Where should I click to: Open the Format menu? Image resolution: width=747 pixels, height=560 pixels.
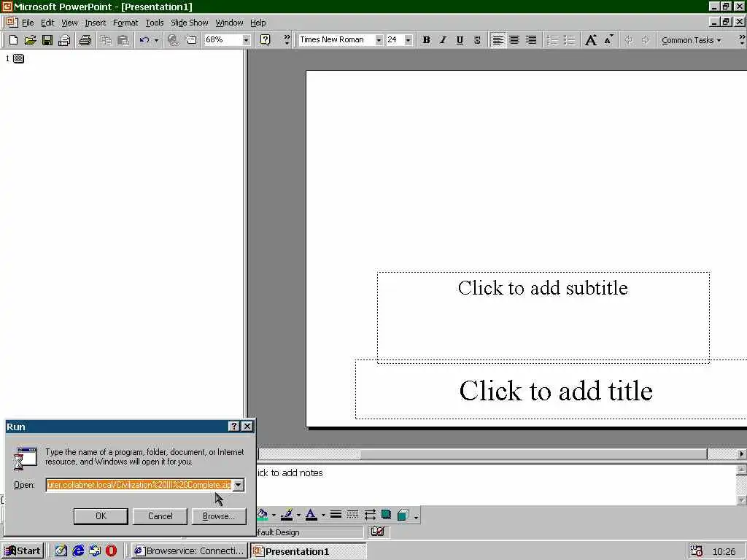point(125,23)
